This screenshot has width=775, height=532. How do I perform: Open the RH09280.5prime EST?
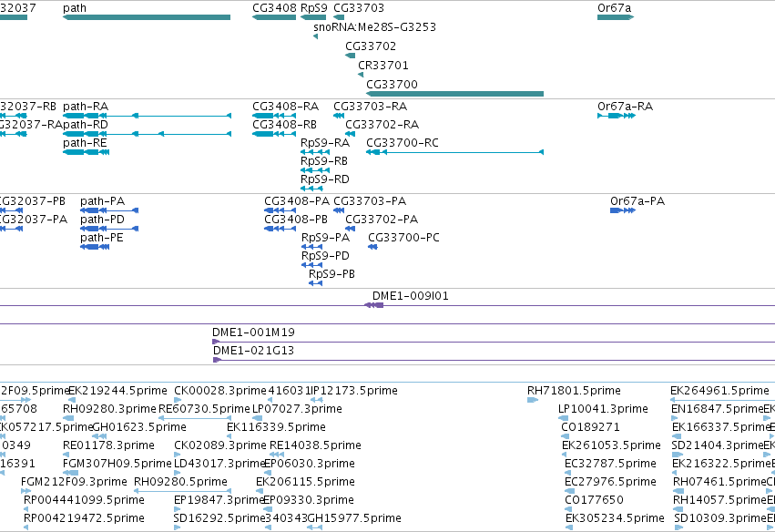(x=183, y=491)
